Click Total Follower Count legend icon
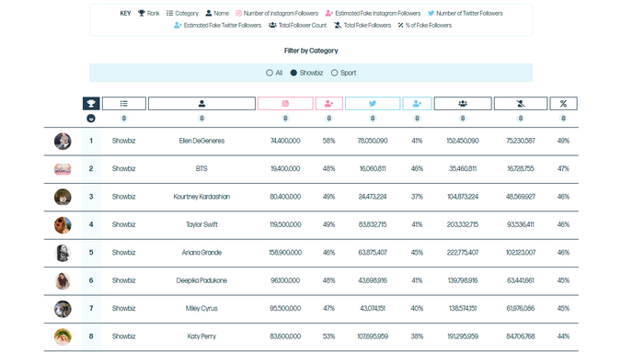Viewport: 644px width, 353px height. 272,25
